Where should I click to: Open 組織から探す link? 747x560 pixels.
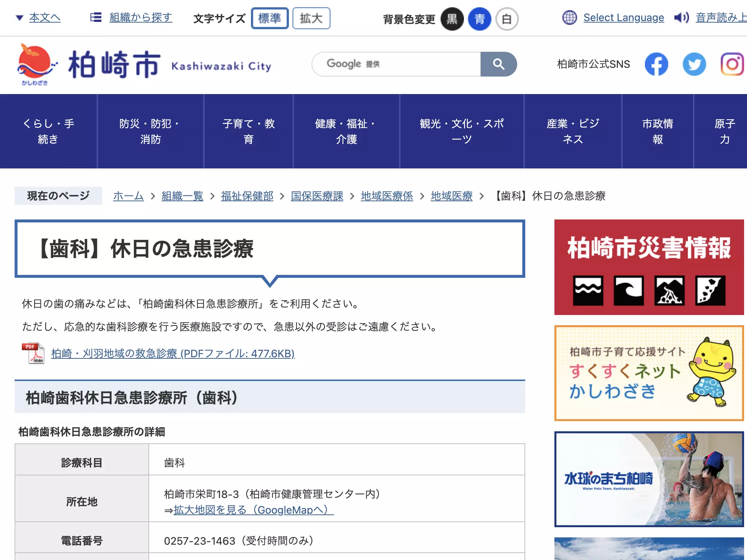141,17
